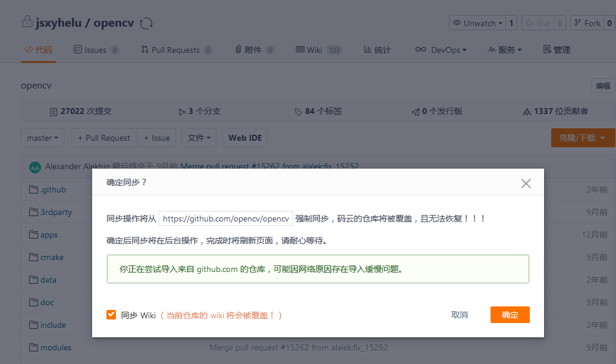Open the 克隆/下载 dropdown
616x364 pixels.
click(x=583, y=138)
